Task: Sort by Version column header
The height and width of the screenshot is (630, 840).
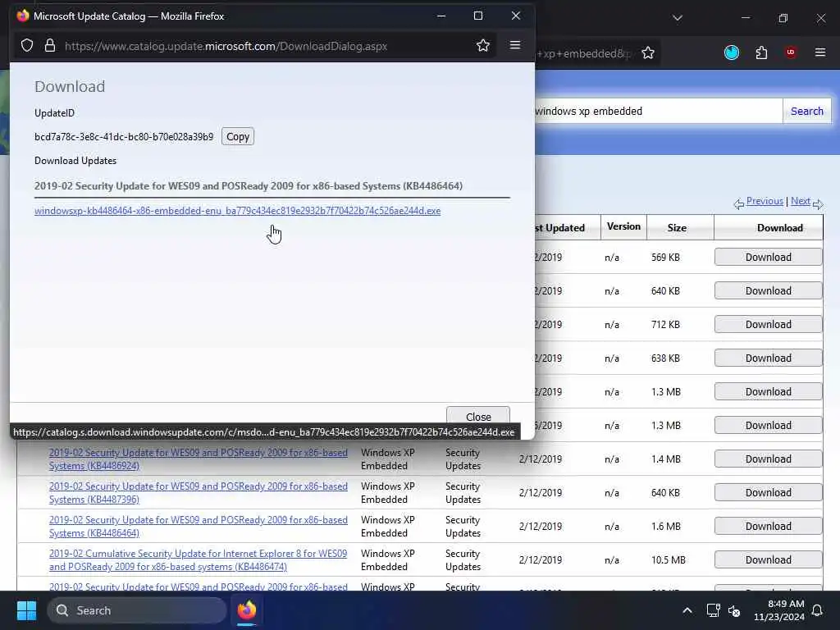Action: 623,226
